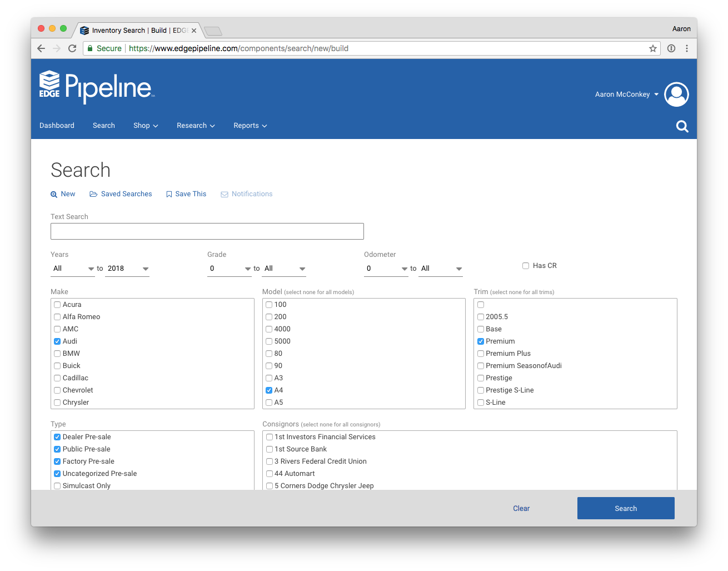Click the "Premium SeasonofAudi" trim label
The image size is (728, 571).
pyautogui.click(x=523, y=366)
